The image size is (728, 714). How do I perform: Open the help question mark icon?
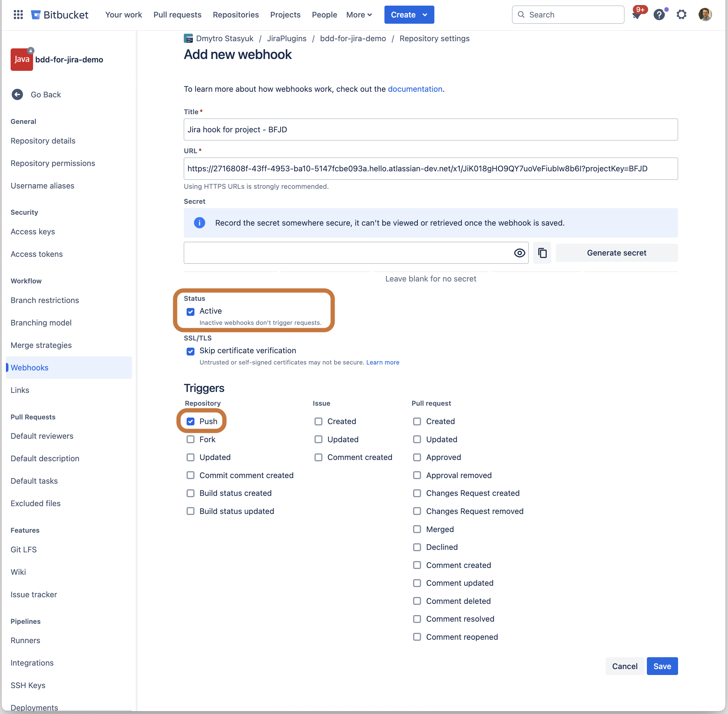659,15
